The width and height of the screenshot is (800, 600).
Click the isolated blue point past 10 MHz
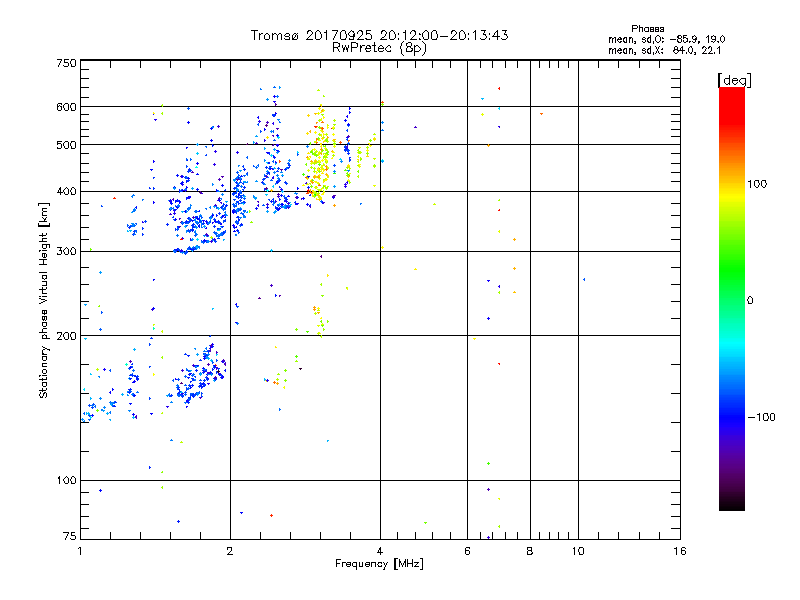tap(584, 280)
